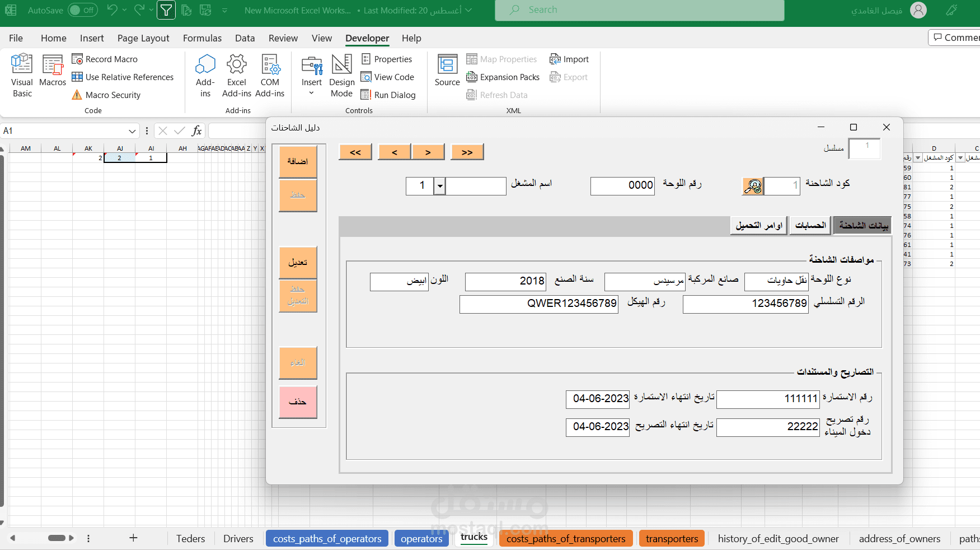Click Run Dialog
Screen dimensions: 980x550
click(x=388, y=95)
